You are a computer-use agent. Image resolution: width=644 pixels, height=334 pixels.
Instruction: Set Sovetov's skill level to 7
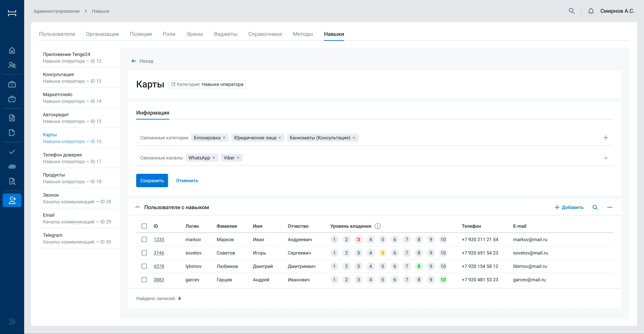pyautogui.click(x=407, y=253)
